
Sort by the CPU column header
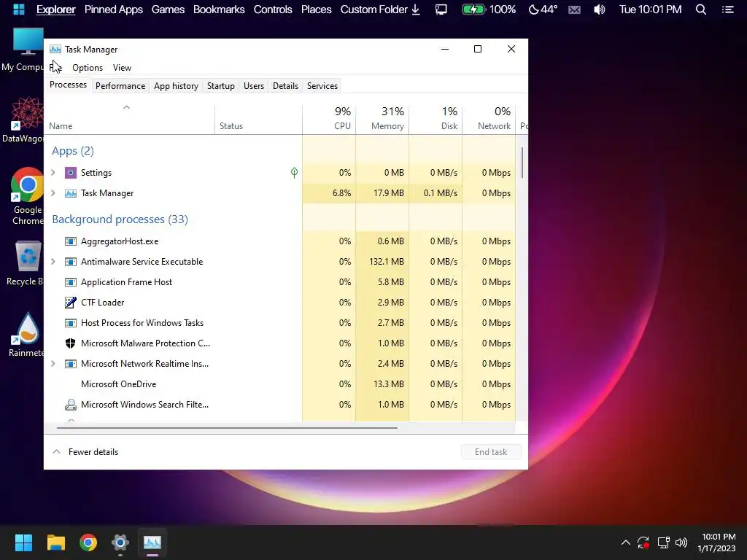coord(329,119)
